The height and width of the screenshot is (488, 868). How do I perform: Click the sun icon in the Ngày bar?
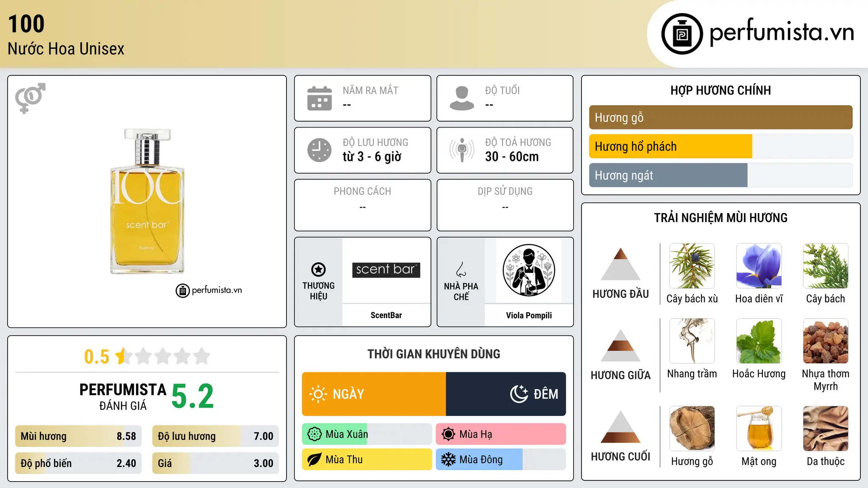(318, 394)
